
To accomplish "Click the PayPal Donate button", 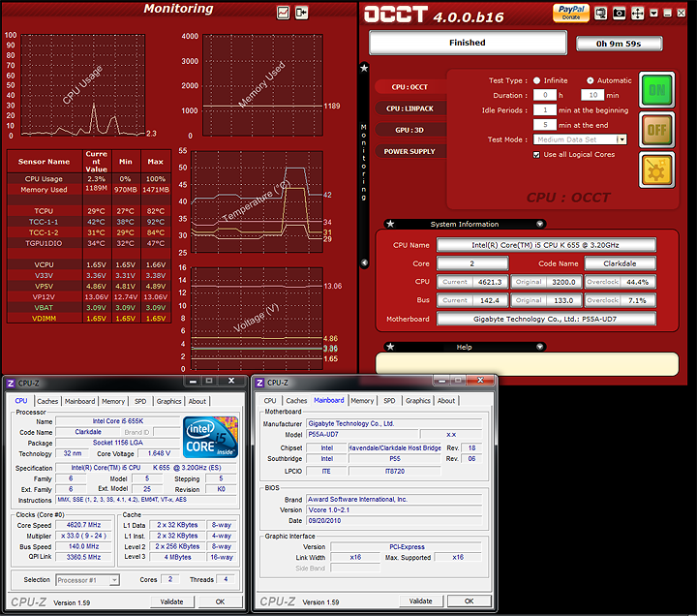I will click(571, 13).
